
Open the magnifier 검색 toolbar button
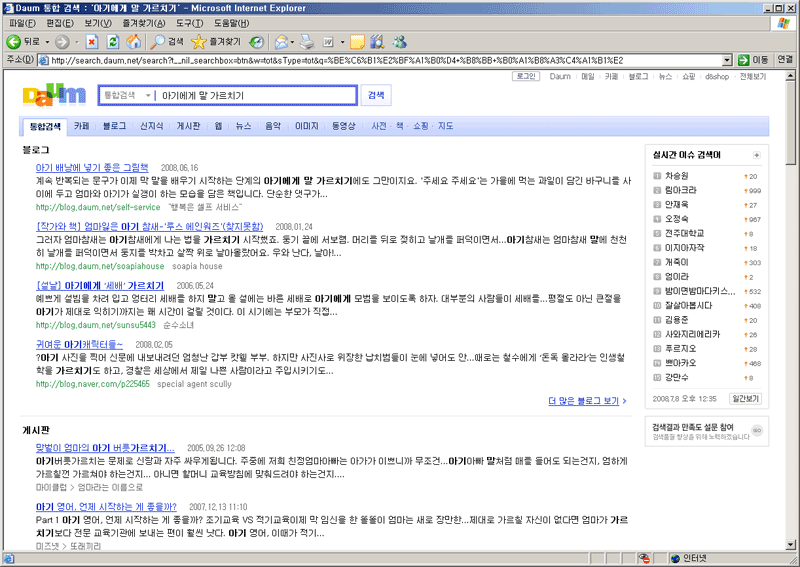[167, 42]
